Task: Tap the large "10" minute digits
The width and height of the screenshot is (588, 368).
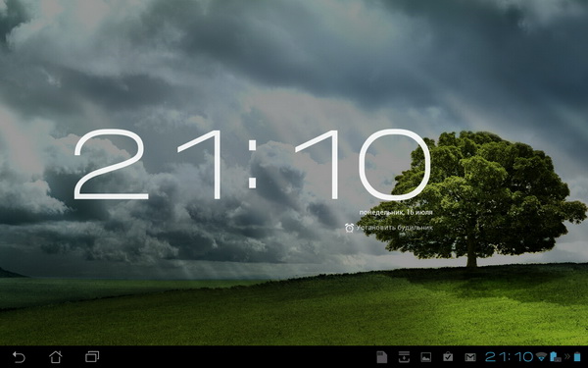Action: coord(363,164)
